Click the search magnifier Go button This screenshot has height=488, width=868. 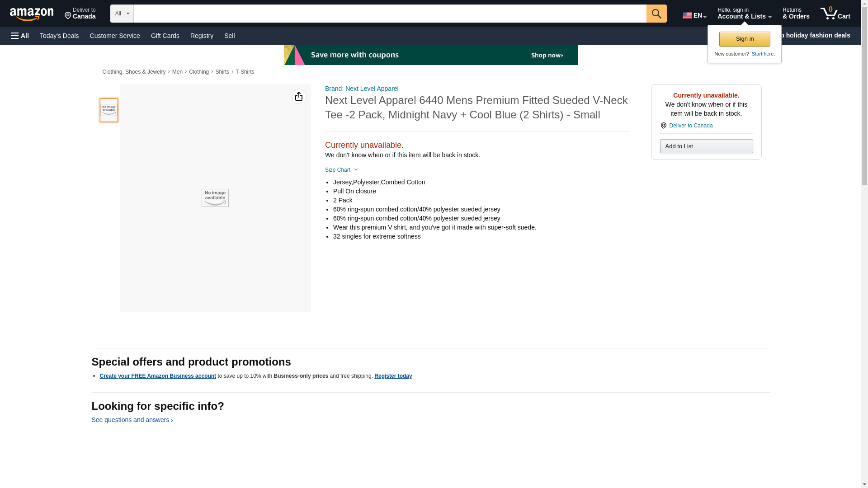click(x=656, y=14)
